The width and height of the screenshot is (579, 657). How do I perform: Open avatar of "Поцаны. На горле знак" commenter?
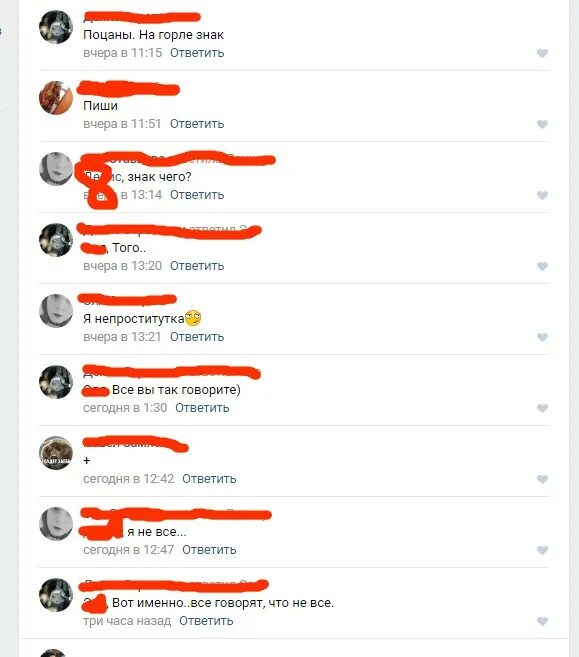(x=56, y=27)
